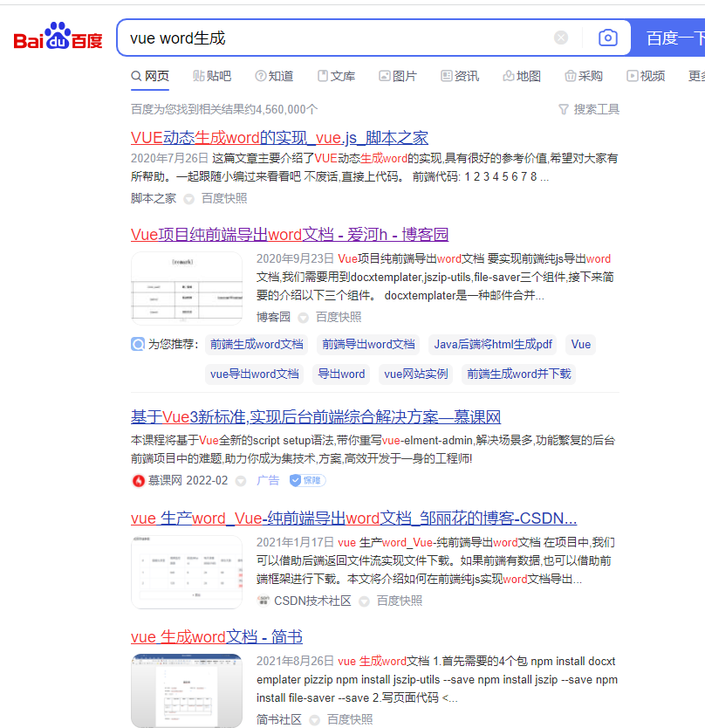The height and width of the screenshot is (728, 705).
Task: Click 博客园 source link
Action: pyautogui.click(x=273, y=317)
